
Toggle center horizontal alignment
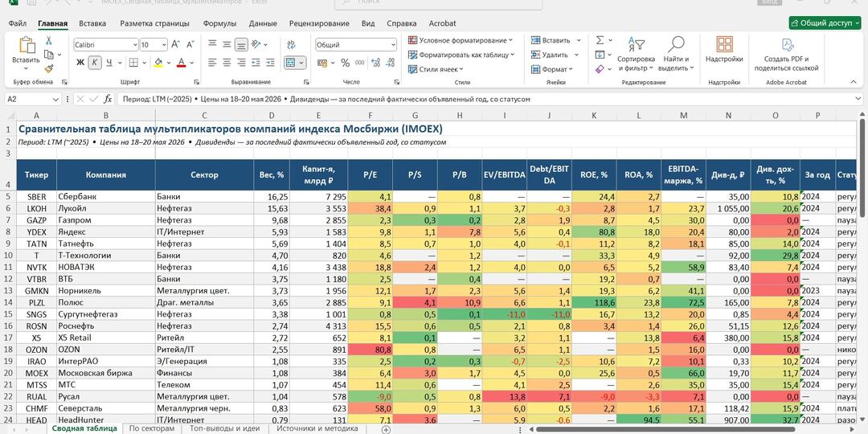pos(227,63)
